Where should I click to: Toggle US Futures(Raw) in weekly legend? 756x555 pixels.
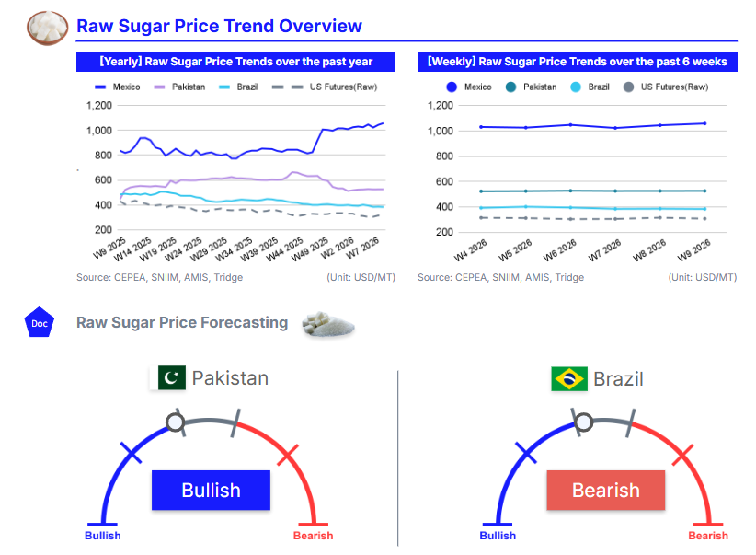pyautogui.click(x=665, y=87)
